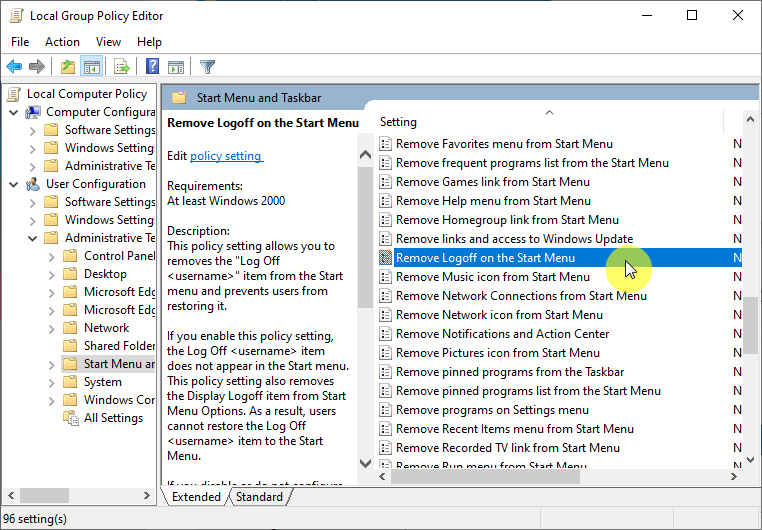Expand the System folder in tree
Viewport: 762px width, 530px height.
pyautogui.click(x=51, y=382)
